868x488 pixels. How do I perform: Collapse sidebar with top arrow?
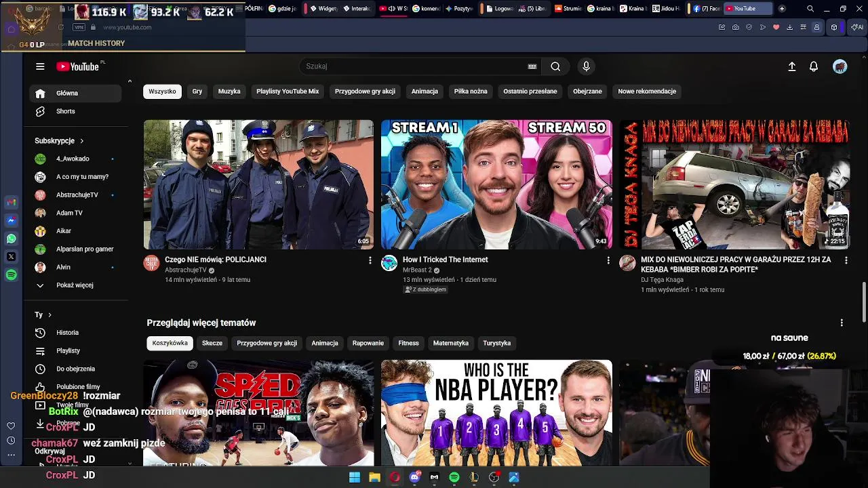click(x=130, y=81)
